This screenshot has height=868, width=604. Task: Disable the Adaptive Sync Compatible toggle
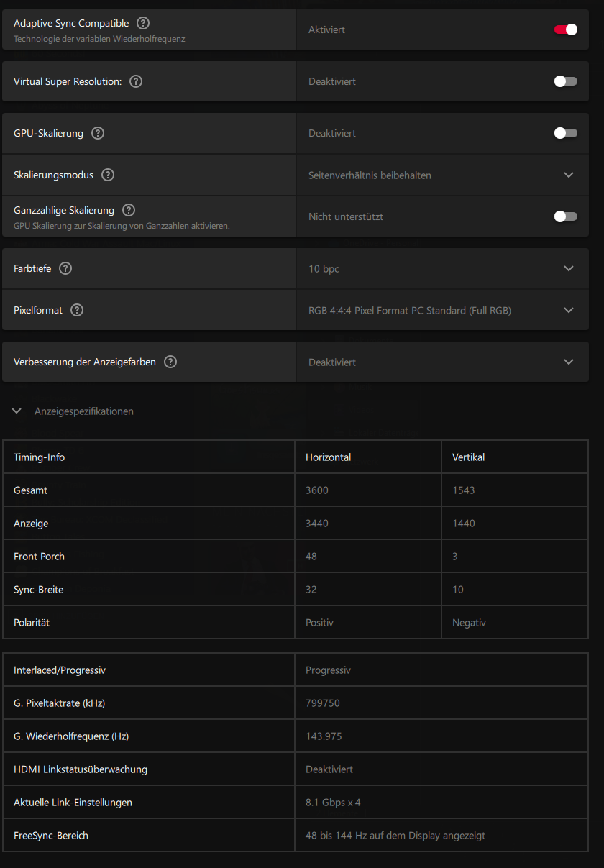[x=565, y=29]
